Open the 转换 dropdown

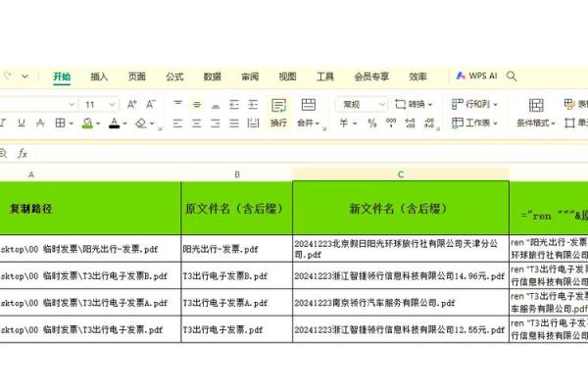point(414,104)
